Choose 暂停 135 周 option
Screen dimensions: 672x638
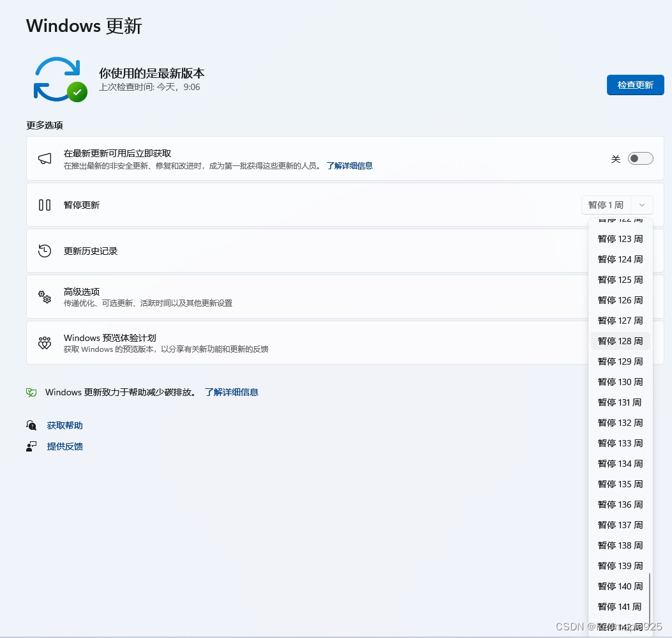point(620,484)
